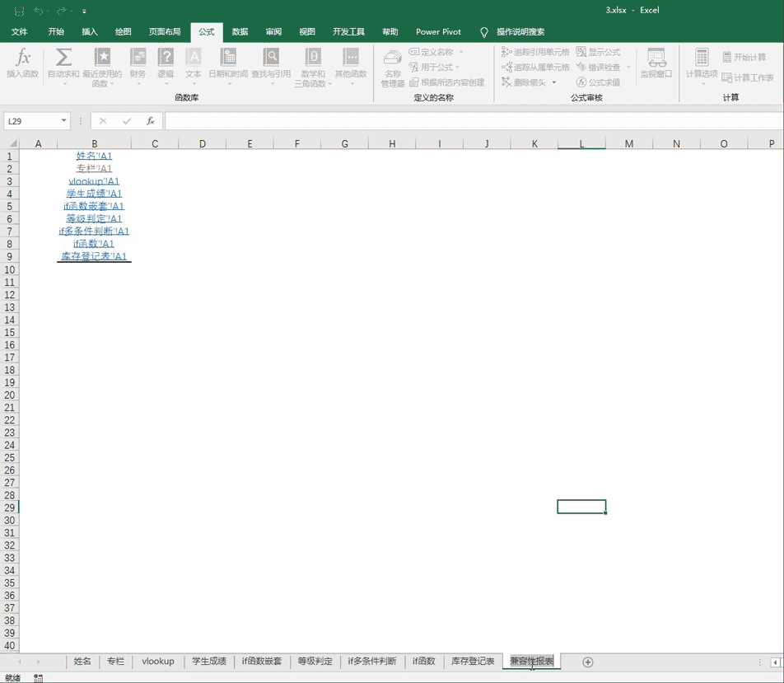This screenshot has height=683, width=784.
Task: Click the Select All corner triangle
Action: pos(12,143)
